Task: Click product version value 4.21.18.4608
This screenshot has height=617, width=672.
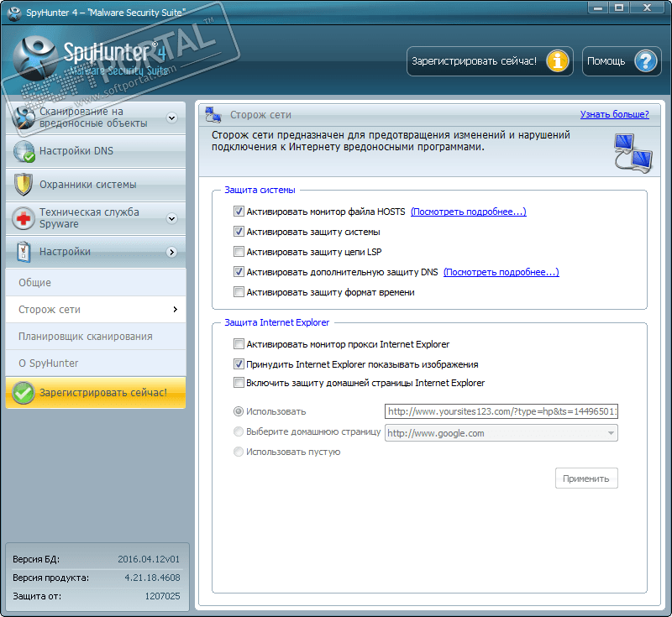Action: pos(152,578)
